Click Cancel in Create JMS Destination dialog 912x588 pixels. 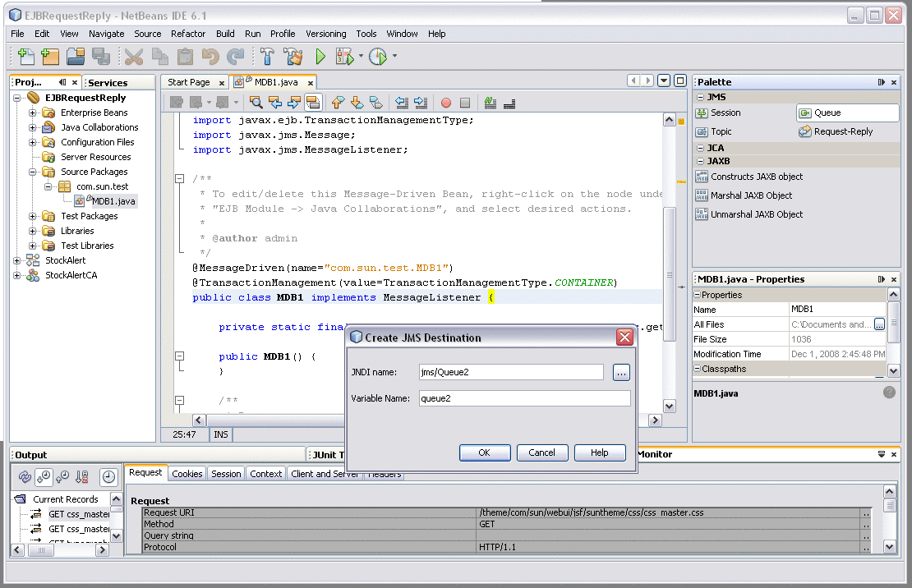pos(542,452)
